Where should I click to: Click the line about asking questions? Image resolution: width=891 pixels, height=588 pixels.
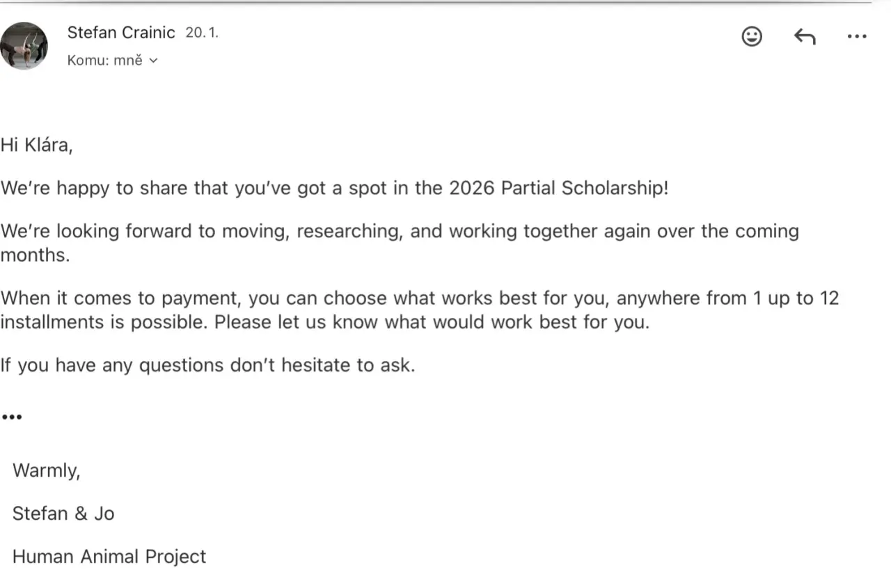(207, 365)
